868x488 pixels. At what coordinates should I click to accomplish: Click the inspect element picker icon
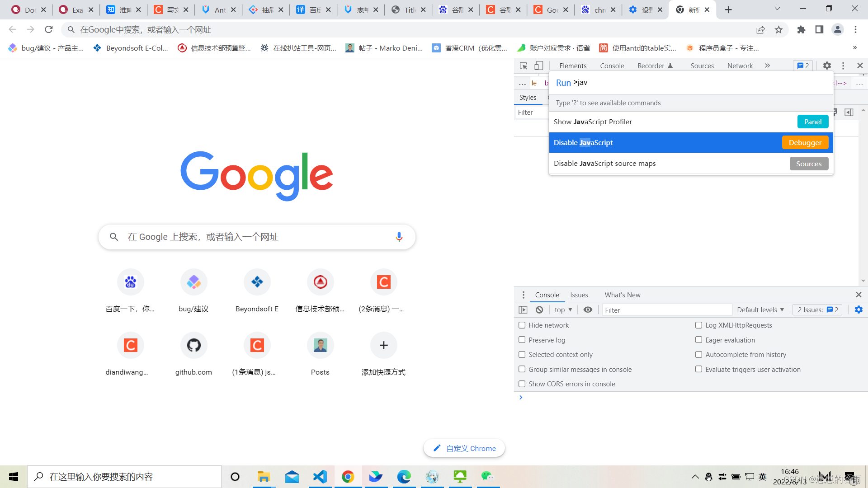(524, 66)
